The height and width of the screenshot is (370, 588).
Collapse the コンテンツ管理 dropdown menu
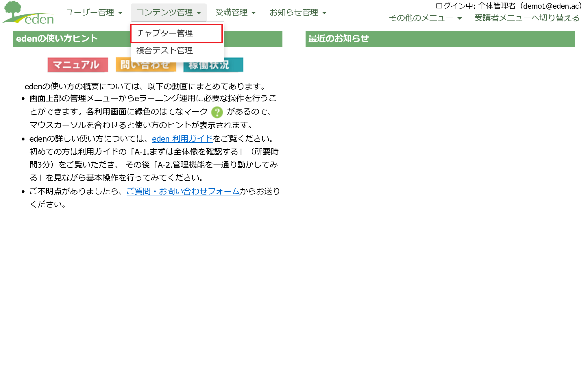pyautogui.click(x=168, y=13)
